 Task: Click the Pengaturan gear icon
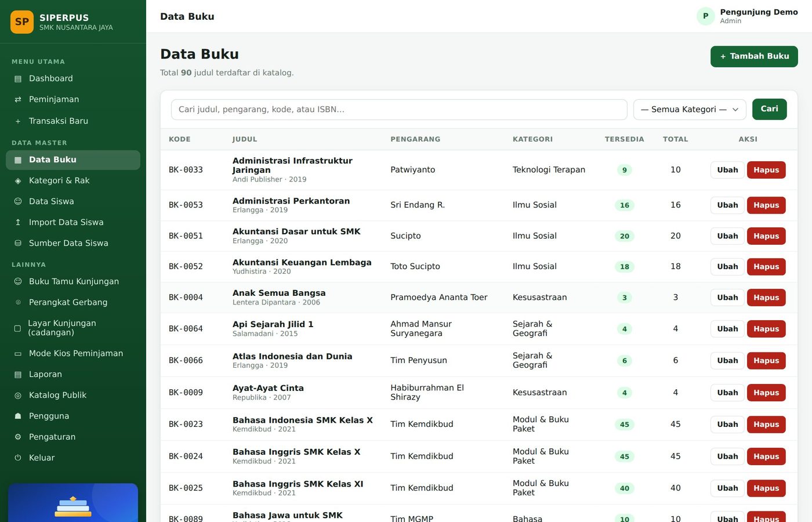18,437
